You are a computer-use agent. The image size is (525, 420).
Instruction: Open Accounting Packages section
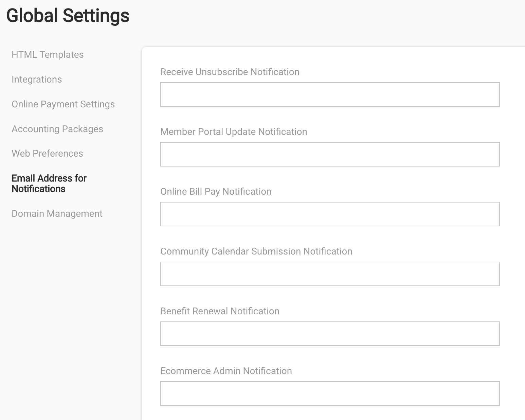(57, 129)
